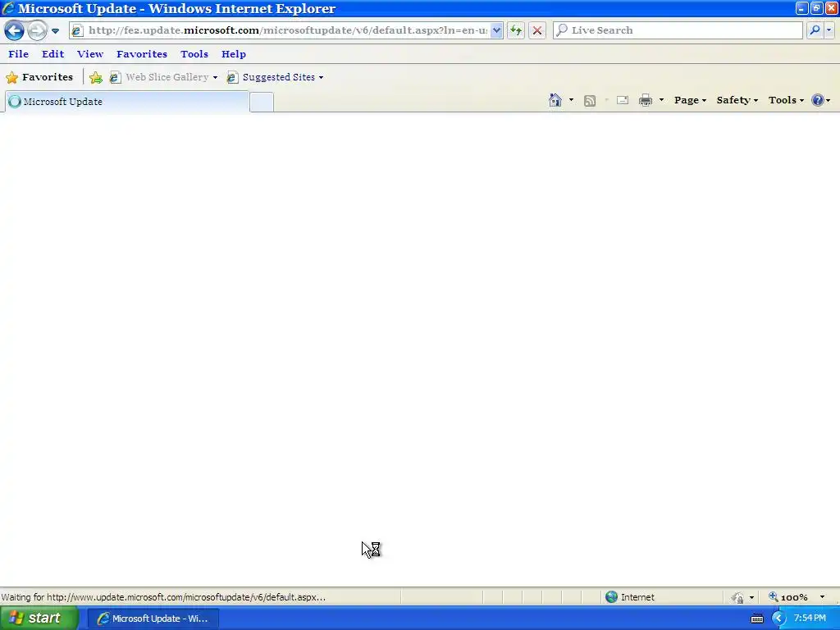Click the 7:54 PM clock
Image resolution: width=840 pixels, height=630 pixels.
[x=810, y=619]
